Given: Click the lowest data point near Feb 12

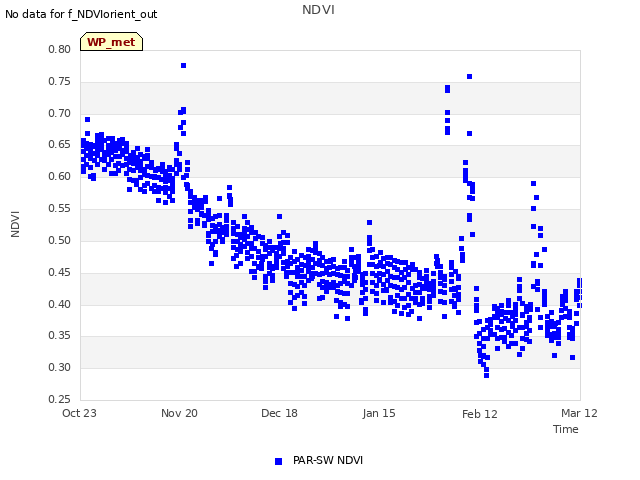Looking at the screenshot, I should pos(487,375).
